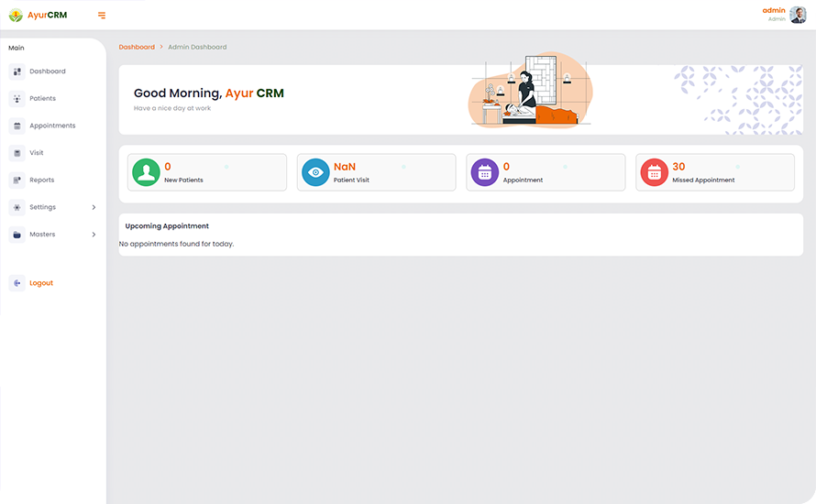Click the Visit sidebar icon
The image size is (816, 504).
[17, 153]
